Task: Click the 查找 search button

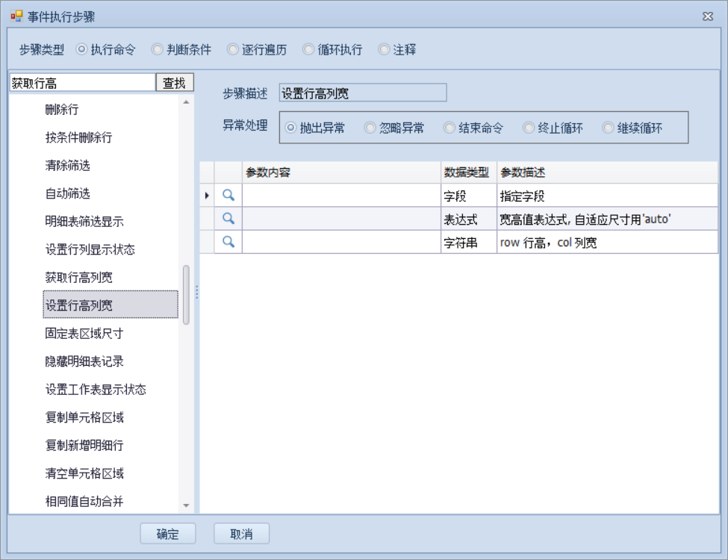Action: (174, 84)
